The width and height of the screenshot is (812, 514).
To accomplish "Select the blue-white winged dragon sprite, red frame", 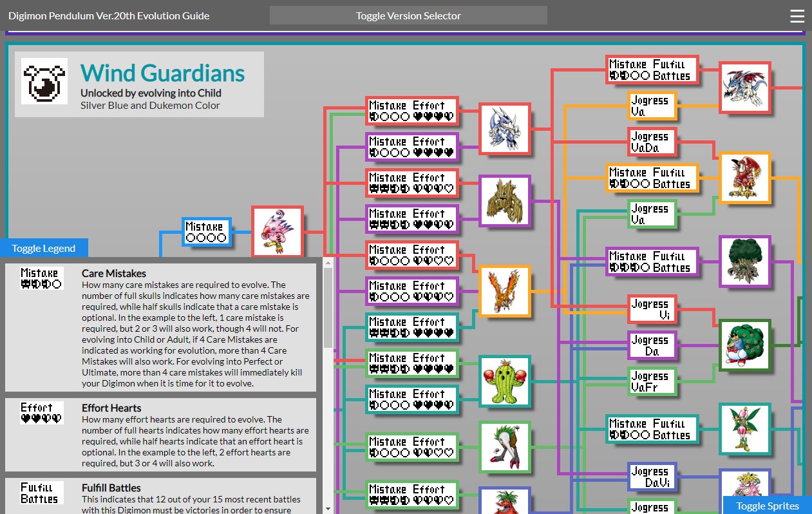I will pyautogui.click(x=745, y=88).
